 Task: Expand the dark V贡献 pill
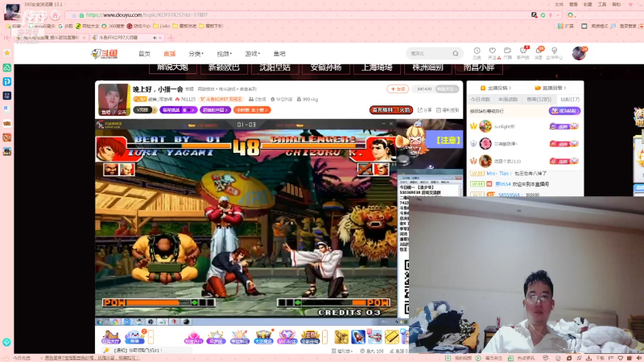[145, 110]
